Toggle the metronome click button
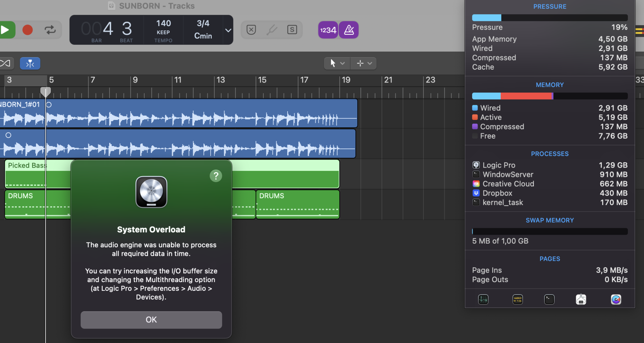Image resolution: width=644 pixels, height=343 pixels. tap(349, 30)
